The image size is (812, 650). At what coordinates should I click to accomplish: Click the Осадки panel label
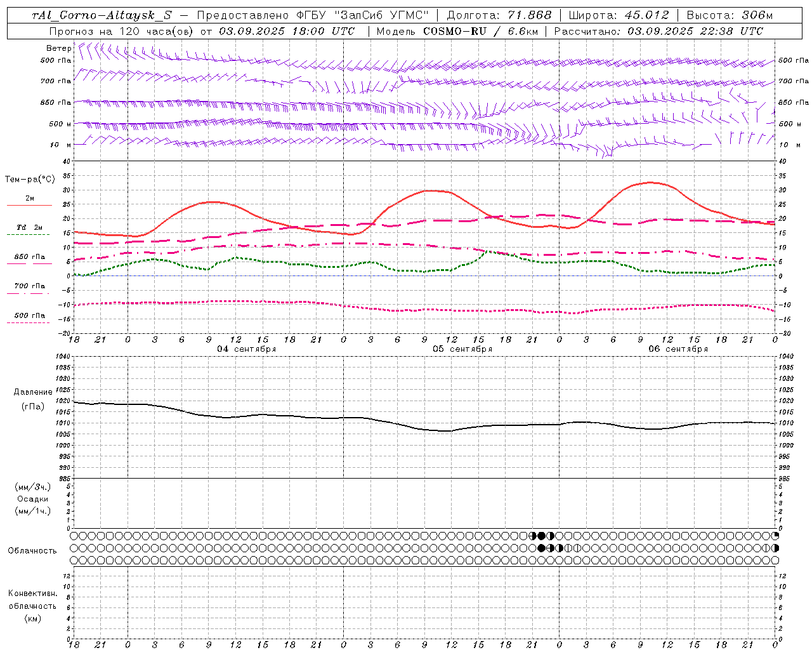tap(33, 499)
